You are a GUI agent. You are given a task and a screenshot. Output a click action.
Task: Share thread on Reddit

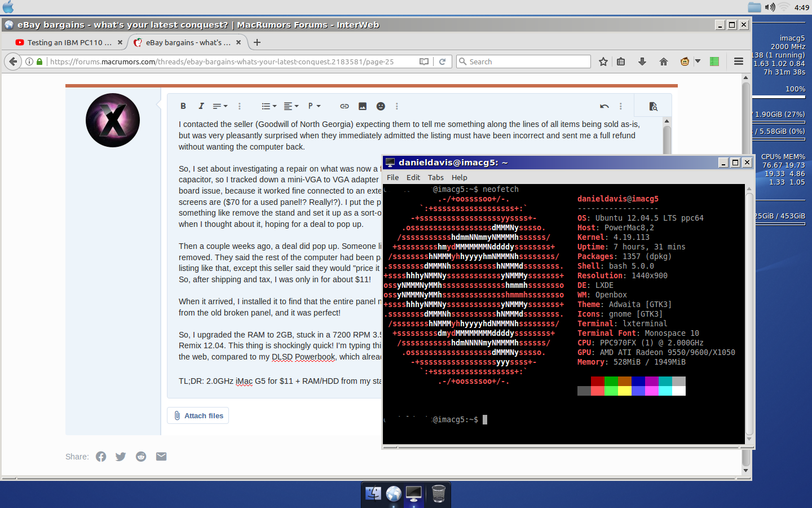pyautogui.click(x=141, y=457)
